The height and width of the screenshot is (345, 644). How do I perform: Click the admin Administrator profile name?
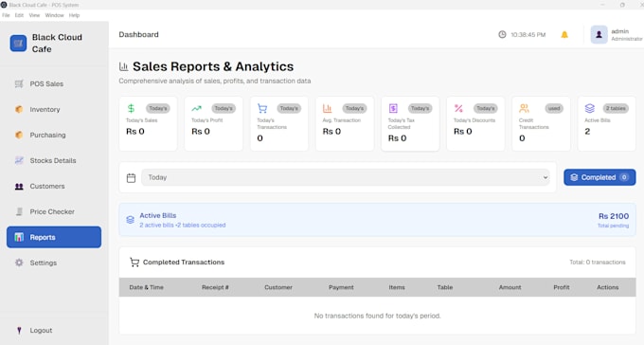tap(627, 34)
